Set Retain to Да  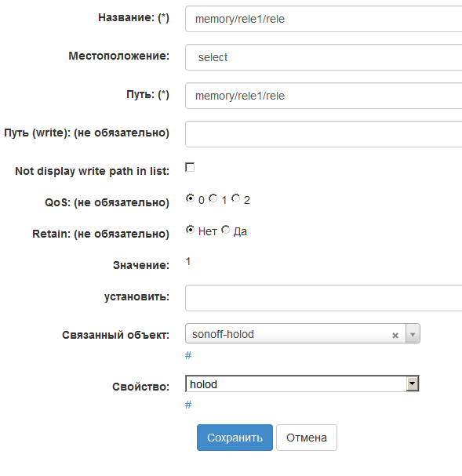coord(226,230)
